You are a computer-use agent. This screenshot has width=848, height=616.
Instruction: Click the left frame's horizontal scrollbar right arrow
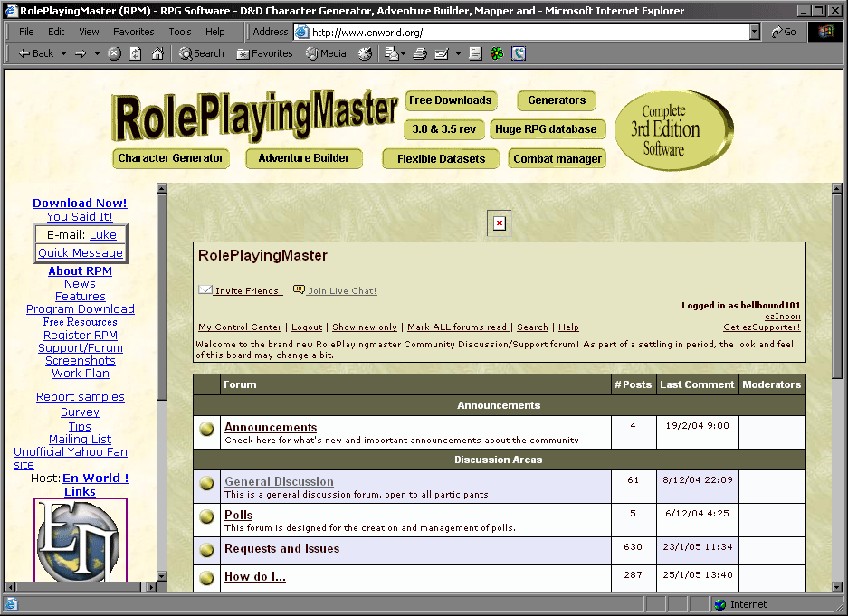click(x=151, y=587)
